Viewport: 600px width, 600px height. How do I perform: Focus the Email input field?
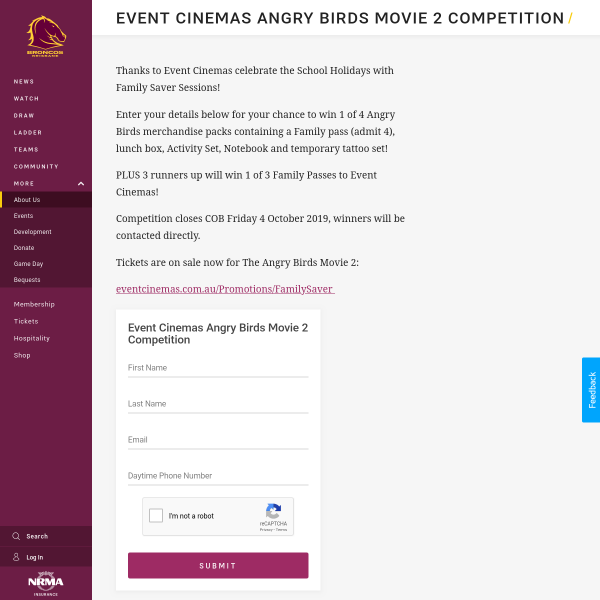coord(218,440)
